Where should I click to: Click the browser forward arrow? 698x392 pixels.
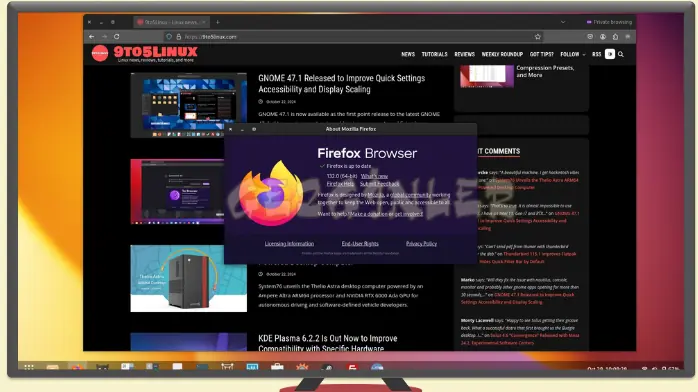104,36
